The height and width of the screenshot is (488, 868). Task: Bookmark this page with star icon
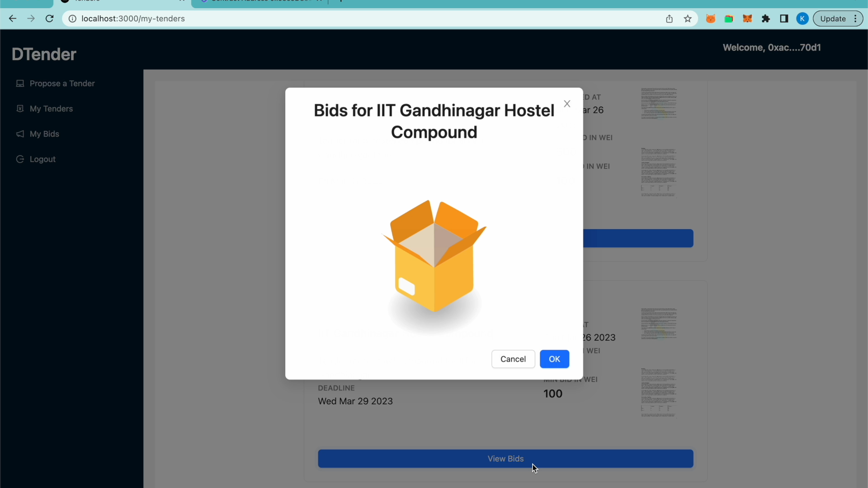pyautogui.click(x=688, y=19)
